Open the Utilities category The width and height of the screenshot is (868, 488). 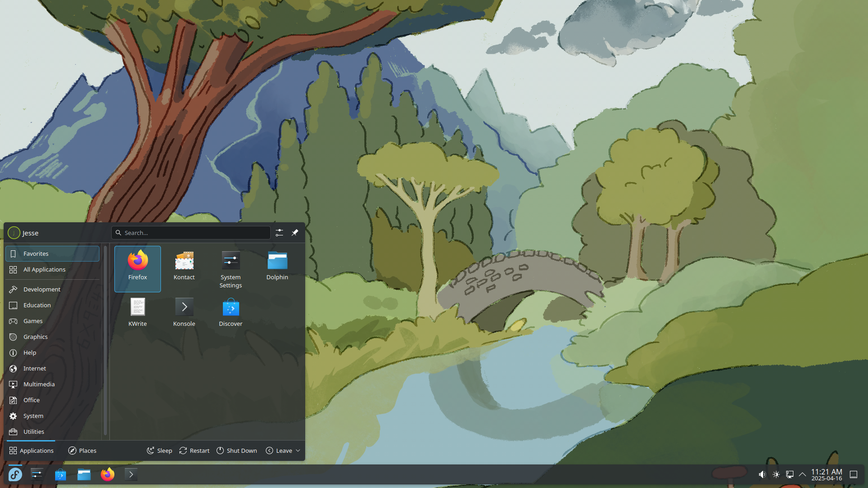pyautogui.click(x=52, y=432)
